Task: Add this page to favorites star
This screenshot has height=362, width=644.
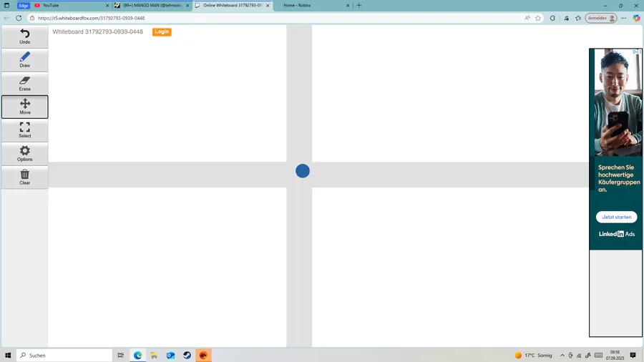Action: click(538, 18)
